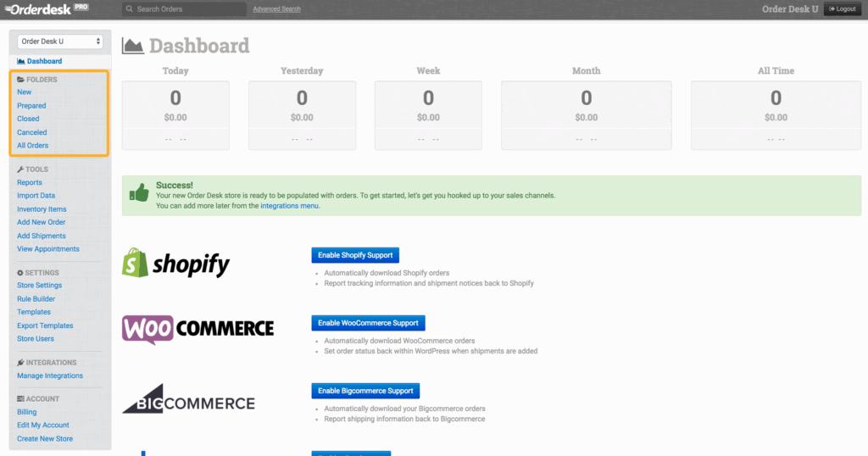Open the Order Desk U store dropdown
Image resolution: width=868 pixels, height=456 pixels.
60,41
